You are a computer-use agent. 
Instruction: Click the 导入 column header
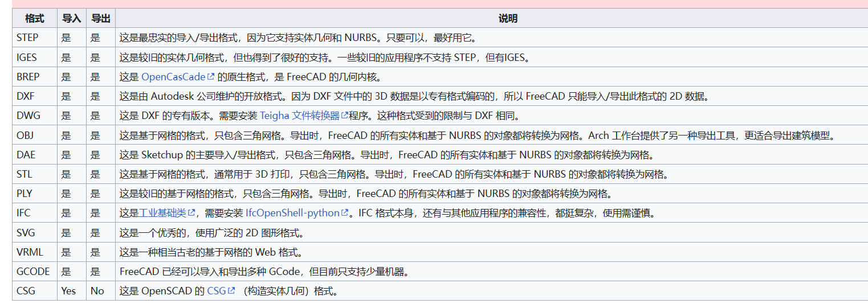[71, 18]
